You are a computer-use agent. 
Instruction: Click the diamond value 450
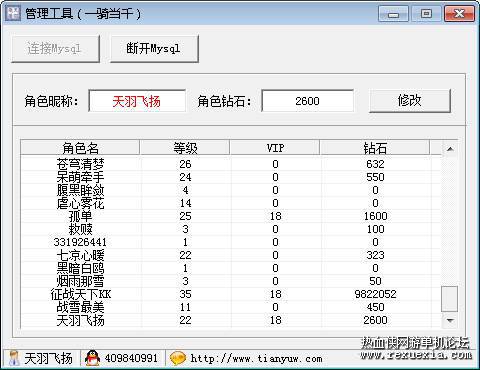(375, 307)
